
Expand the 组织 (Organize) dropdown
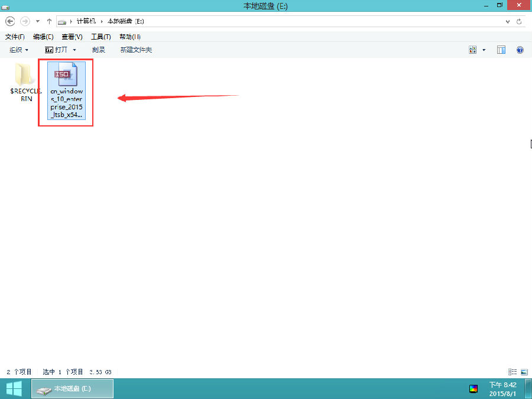coord(18,50)
